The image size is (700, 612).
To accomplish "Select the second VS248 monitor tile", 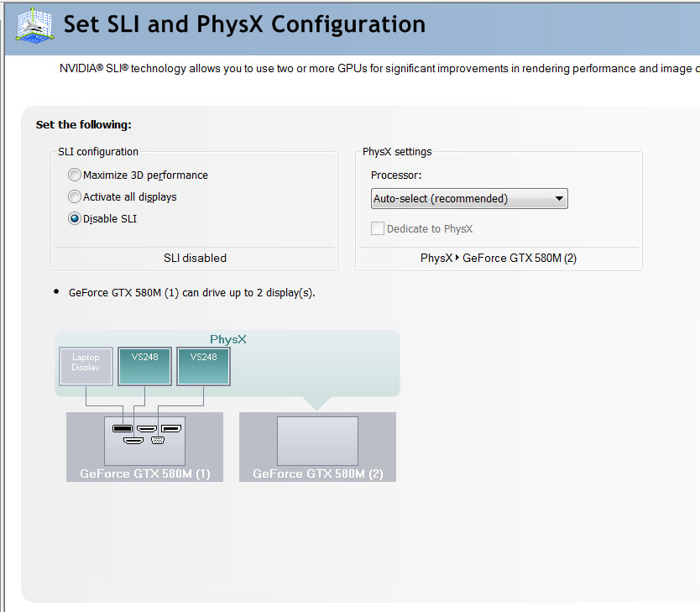I will pos(204,366).
